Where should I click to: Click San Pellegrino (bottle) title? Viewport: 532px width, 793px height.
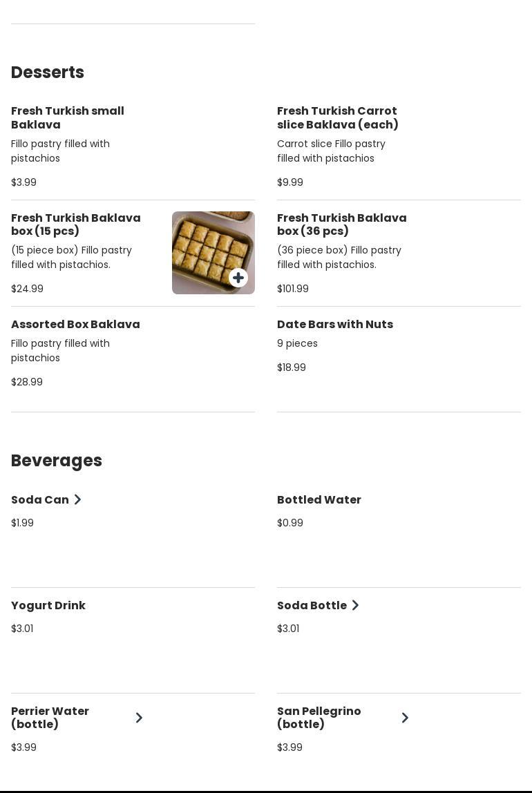319,717
